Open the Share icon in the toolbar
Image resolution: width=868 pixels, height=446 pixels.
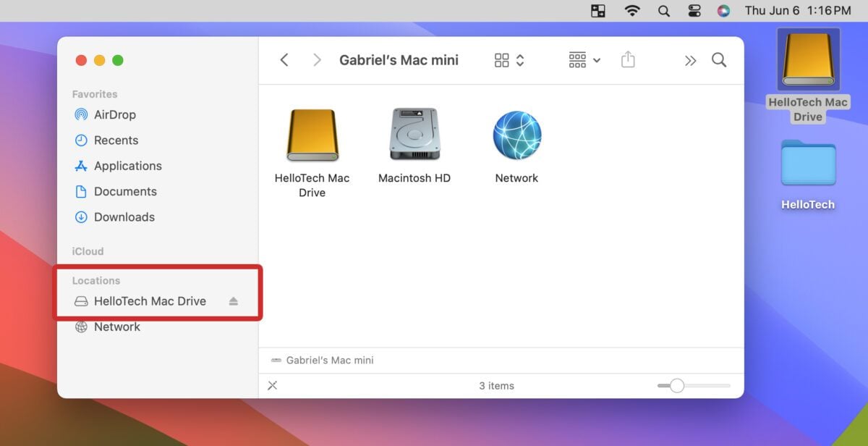(628, 60)
